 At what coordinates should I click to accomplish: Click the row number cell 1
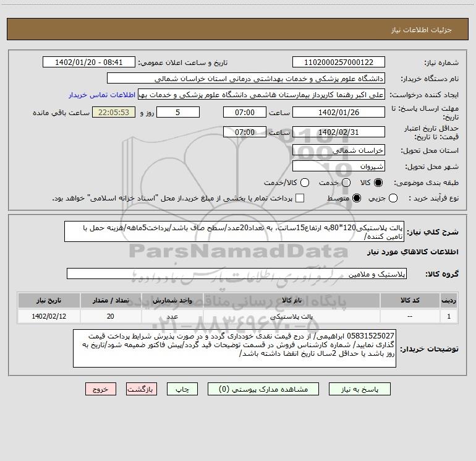pyautogui.click(x=449, y=316)
